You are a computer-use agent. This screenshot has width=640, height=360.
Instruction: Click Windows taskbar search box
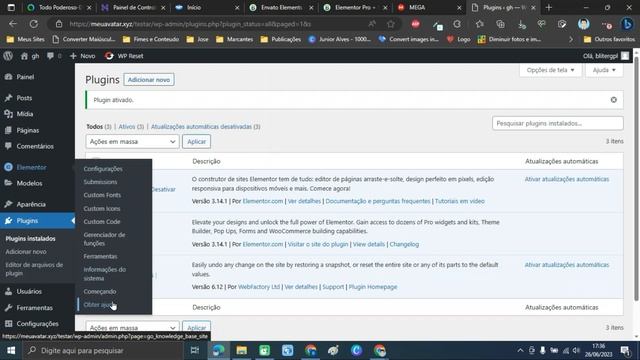(103, 351)
